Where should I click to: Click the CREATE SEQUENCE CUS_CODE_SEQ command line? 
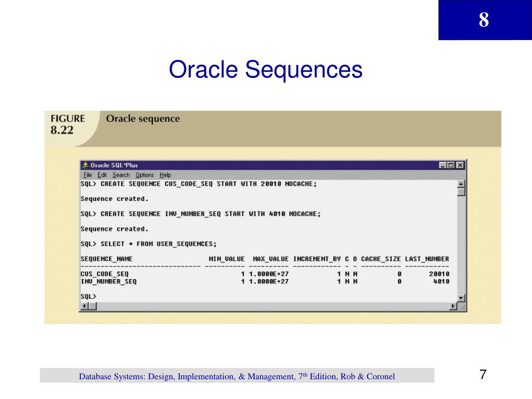198,184
